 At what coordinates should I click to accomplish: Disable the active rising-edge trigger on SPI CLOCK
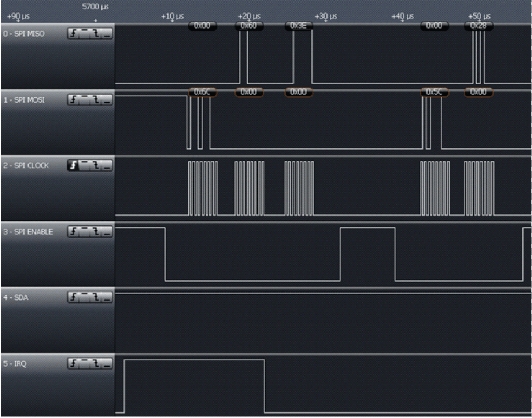(73, 165)
